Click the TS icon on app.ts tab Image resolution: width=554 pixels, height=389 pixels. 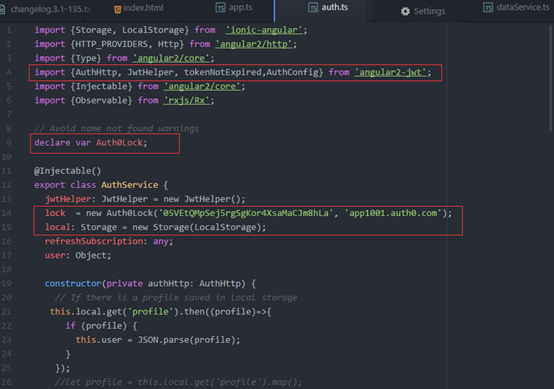220,7
